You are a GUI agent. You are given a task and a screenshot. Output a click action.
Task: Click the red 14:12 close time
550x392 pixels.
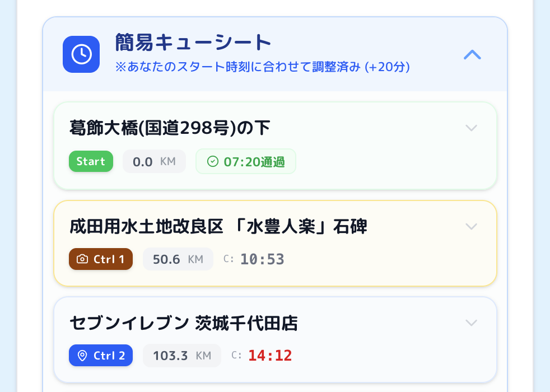click(270, 356)
